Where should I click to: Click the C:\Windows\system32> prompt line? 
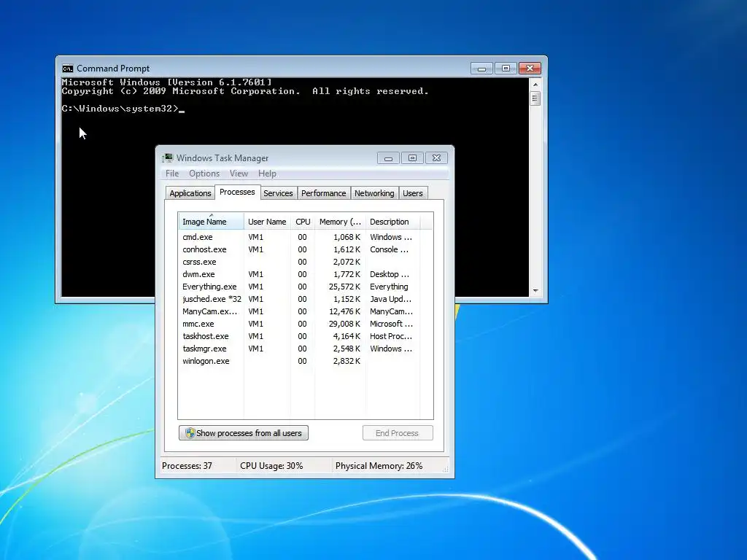pyautogui.click(x=123, y=109)
